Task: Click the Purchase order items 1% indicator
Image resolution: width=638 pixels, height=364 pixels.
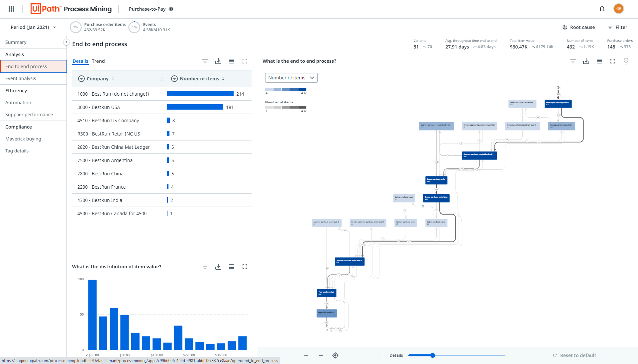Action: [x=76, y=27]
